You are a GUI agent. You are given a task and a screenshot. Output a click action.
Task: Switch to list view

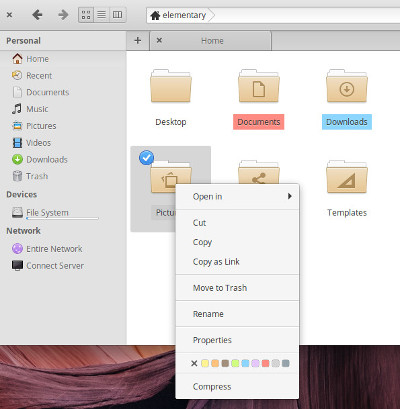coord(102,15)
